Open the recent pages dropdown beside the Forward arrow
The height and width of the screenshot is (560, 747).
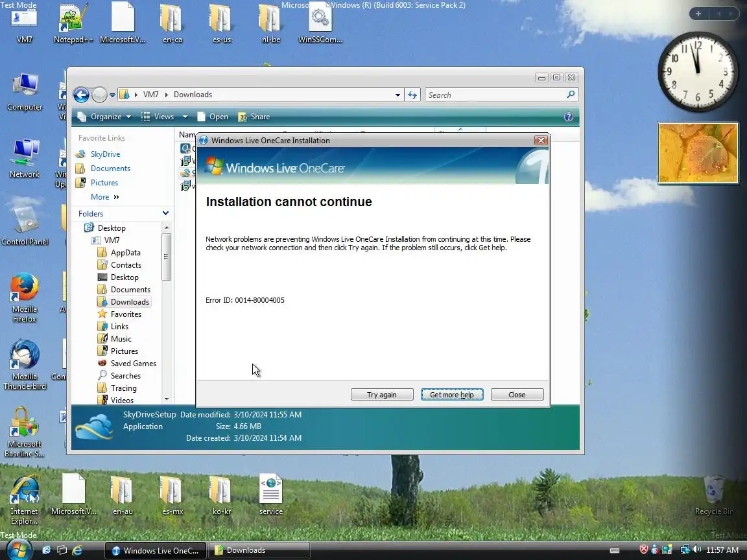click(x=112, y=95)
